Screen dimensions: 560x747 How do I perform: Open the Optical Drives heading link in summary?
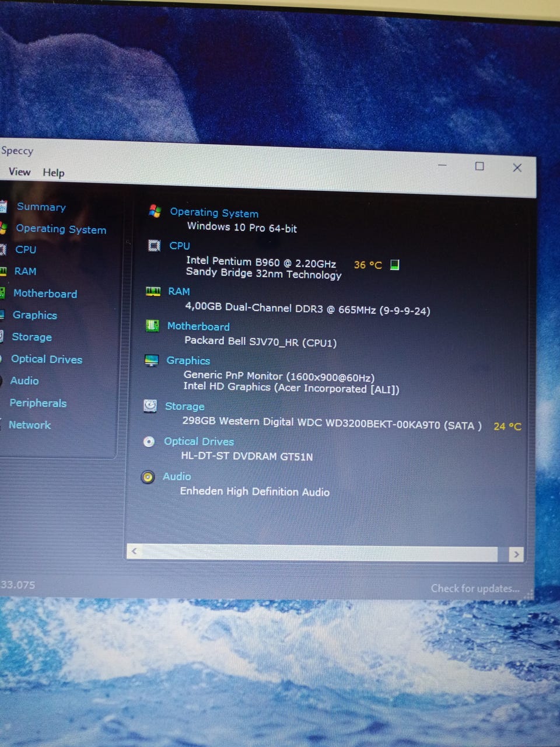(199, 442)
